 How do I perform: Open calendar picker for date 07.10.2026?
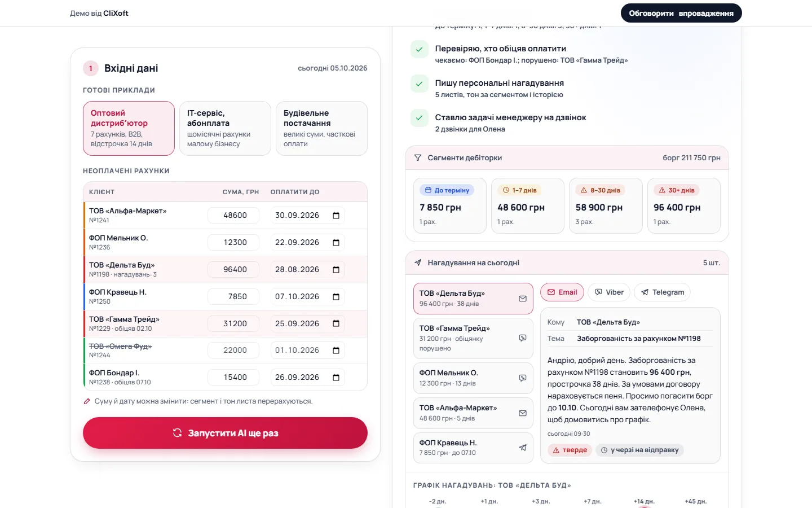(336, 297)
